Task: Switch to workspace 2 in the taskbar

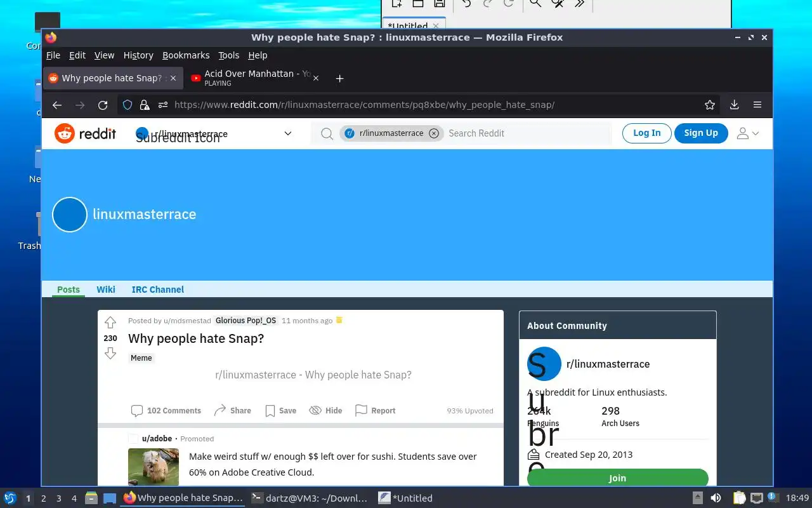Action: point(44,498)
